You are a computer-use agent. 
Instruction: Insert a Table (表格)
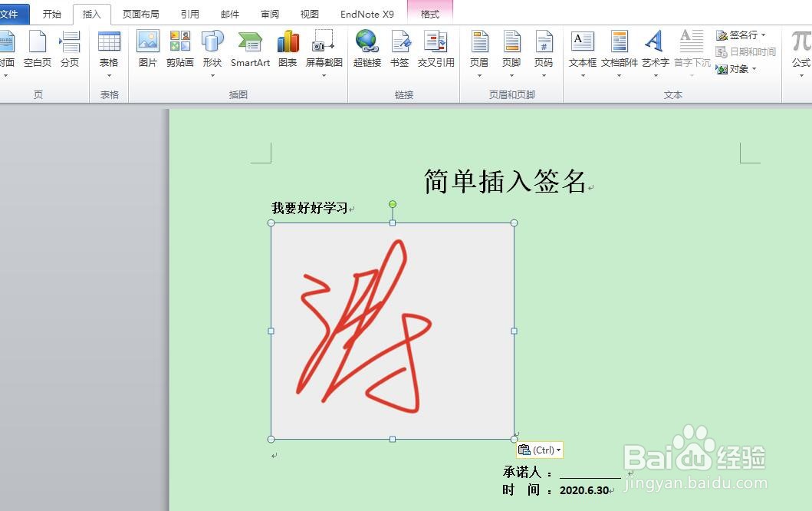tap(109, 48)
